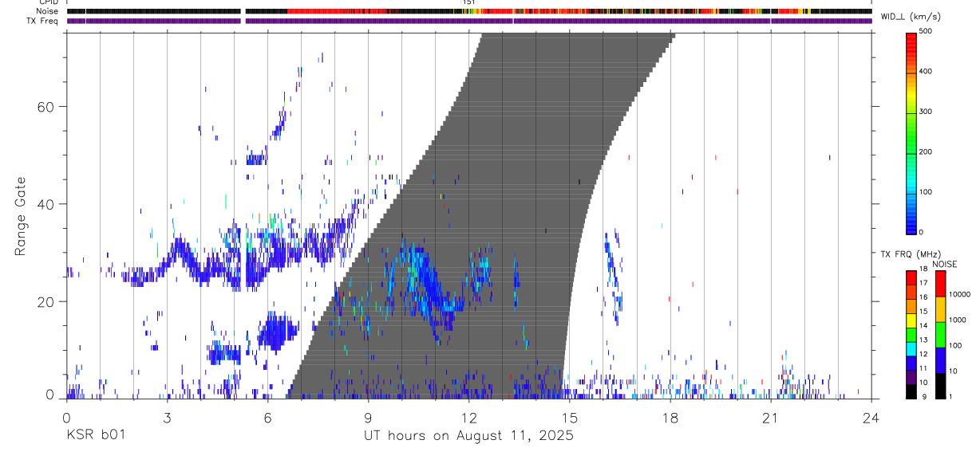Click the 'TX Freq' row label
The image size is (980, 452).
click(x=43, y=21)
